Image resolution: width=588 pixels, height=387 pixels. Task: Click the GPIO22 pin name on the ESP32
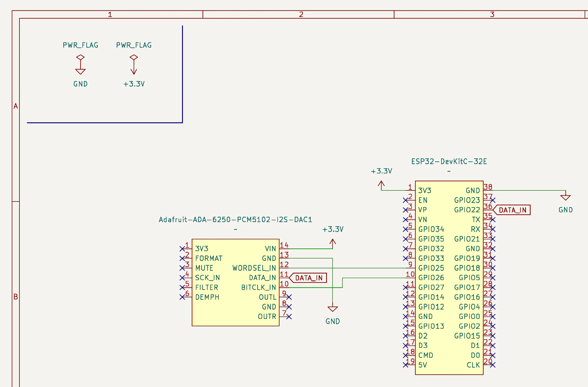467,210
